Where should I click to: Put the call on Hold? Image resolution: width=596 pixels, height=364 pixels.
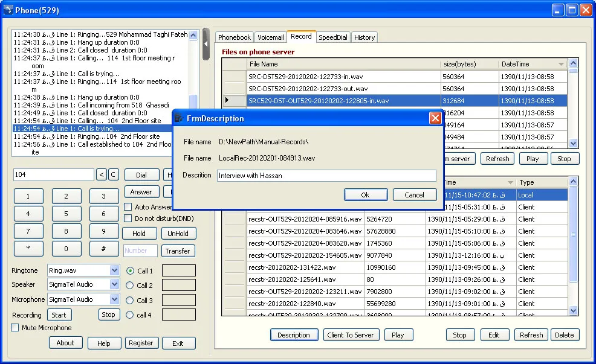tap(139, 234)
